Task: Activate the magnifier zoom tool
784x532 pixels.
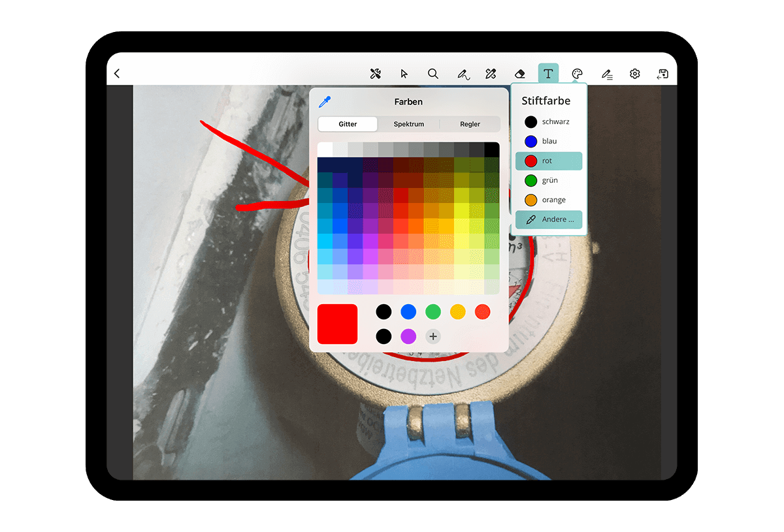Action: click(x=433, y=74)
